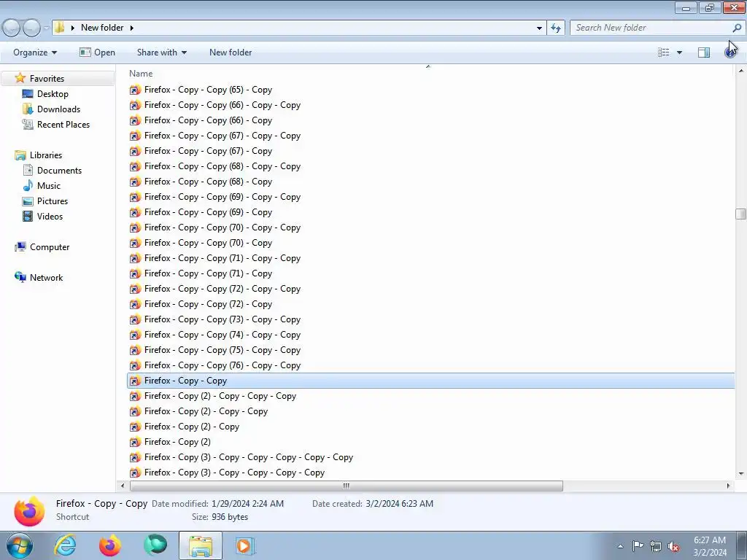Screen dimensions: 747x560
Task: Open Downloads in the navigation pane
Action: click(58, 109)
